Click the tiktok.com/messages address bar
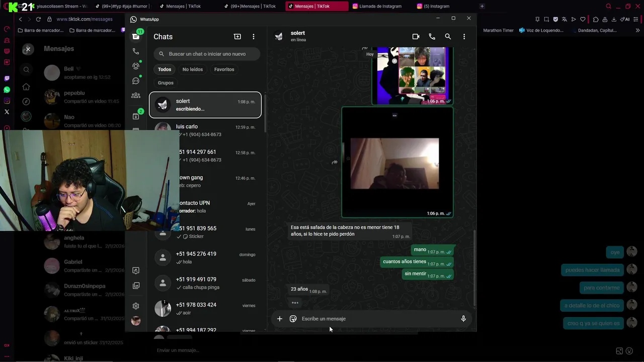This screenshot has height=362, width=644. 85,19
